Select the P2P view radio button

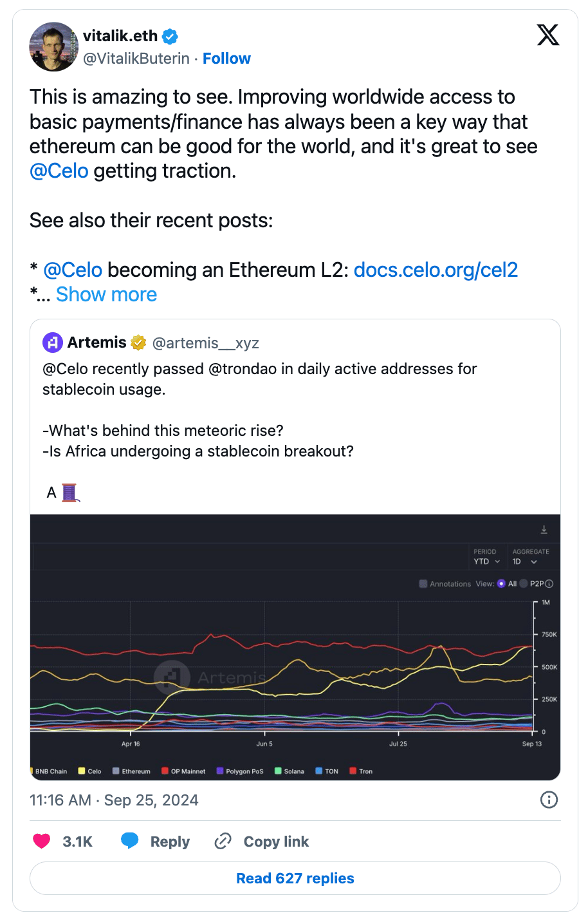point(524,584)
